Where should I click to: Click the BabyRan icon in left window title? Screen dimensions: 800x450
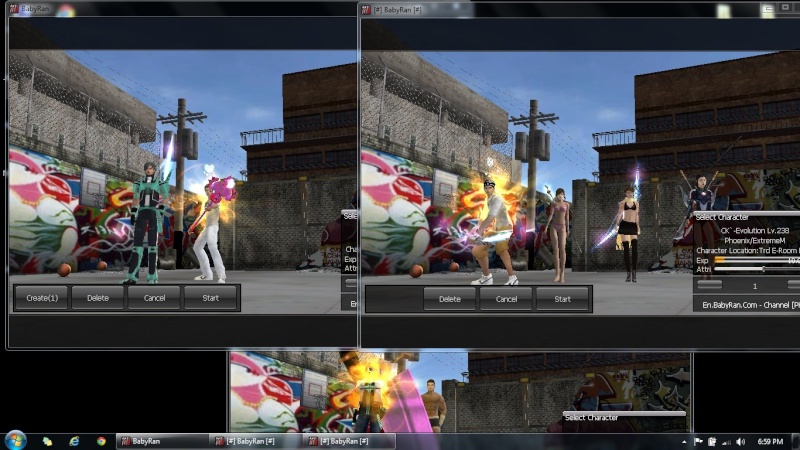coord(13,9)
